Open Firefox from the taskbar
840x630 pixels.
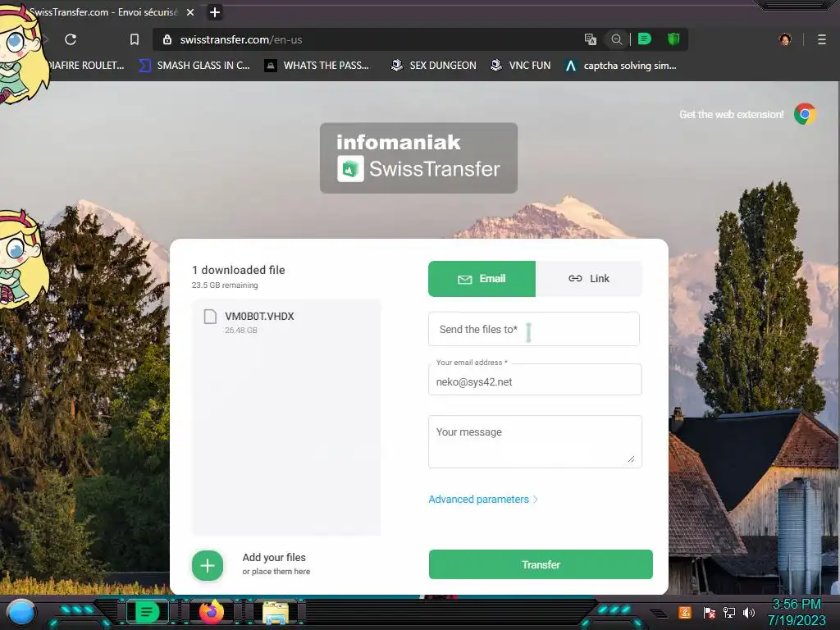[211, 612]
